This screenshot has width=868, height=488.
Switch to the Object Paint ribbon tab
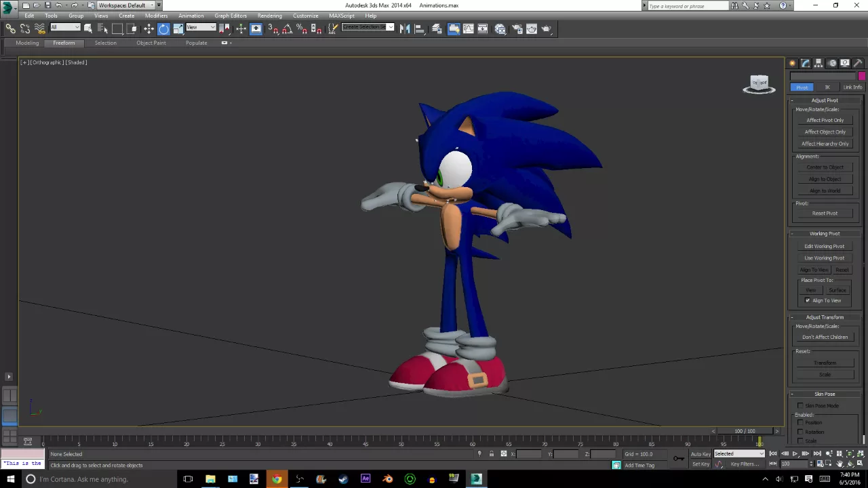151,43
